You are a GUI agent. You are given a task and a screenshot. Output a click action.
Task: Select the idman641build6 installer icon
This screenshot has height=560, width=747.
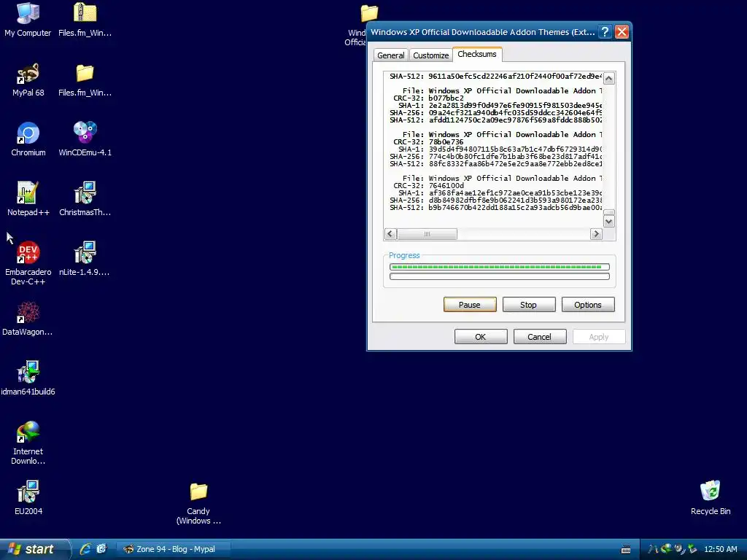28,378
